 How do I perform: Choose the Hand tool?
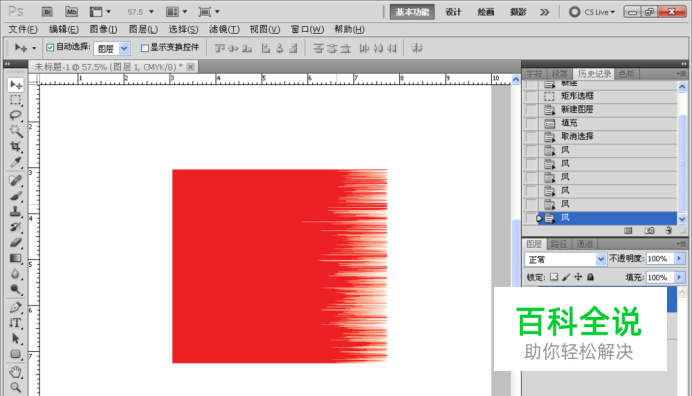coord(15,372)
